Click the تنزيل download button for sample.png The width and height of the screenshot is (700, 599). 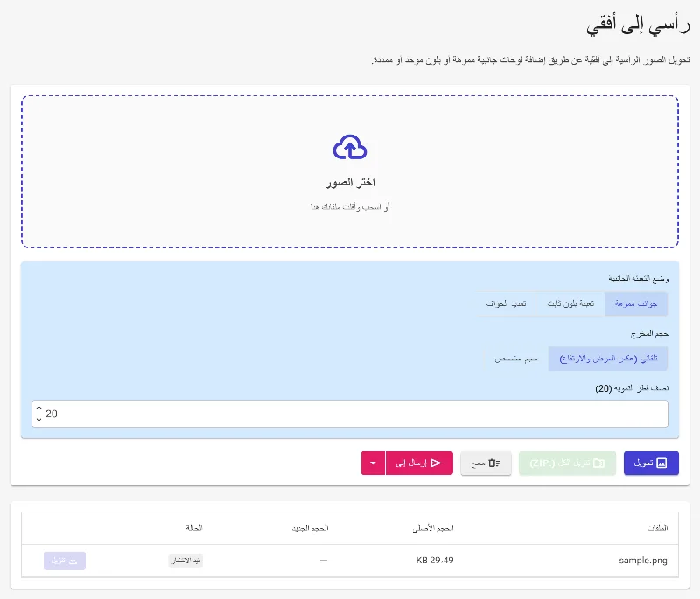65,561
